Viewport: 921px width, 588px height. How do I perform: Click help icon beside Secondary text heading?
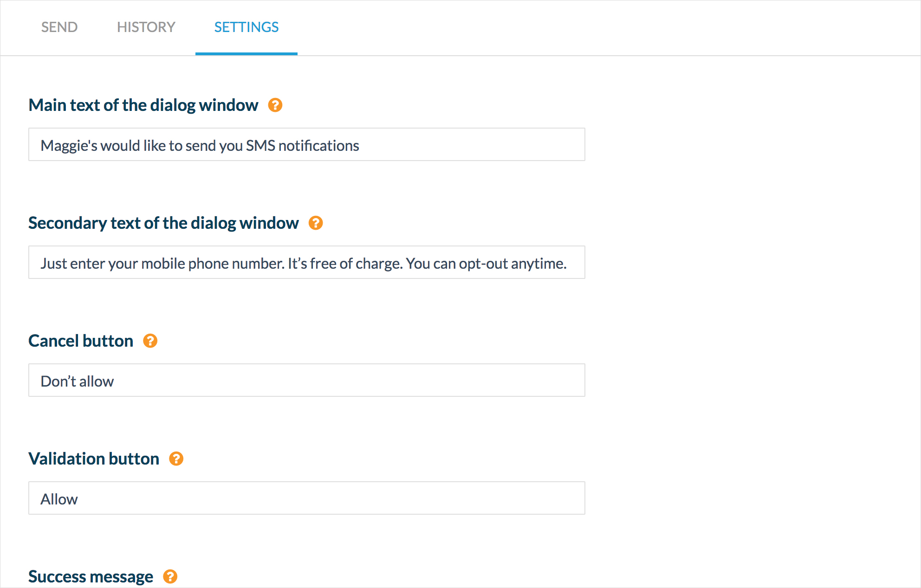[316, 223]
